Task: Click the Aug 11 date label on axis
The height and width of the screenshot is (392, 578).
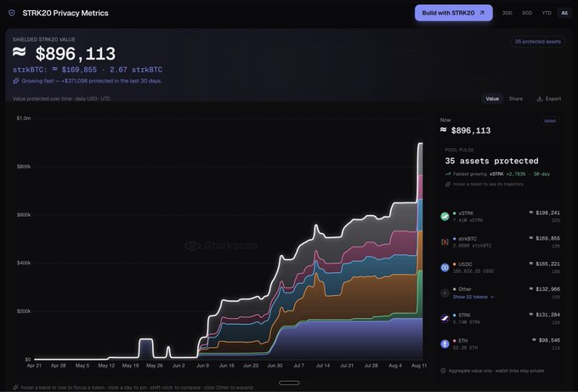Action: point(419,366)
